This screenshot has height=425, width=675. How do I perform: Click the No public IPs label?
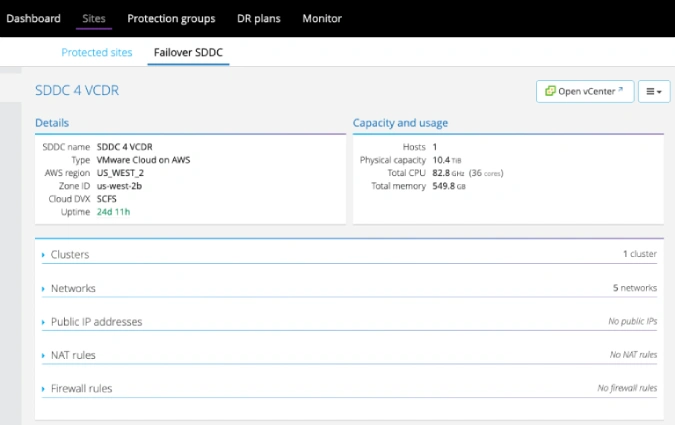(x=632, y=321)
